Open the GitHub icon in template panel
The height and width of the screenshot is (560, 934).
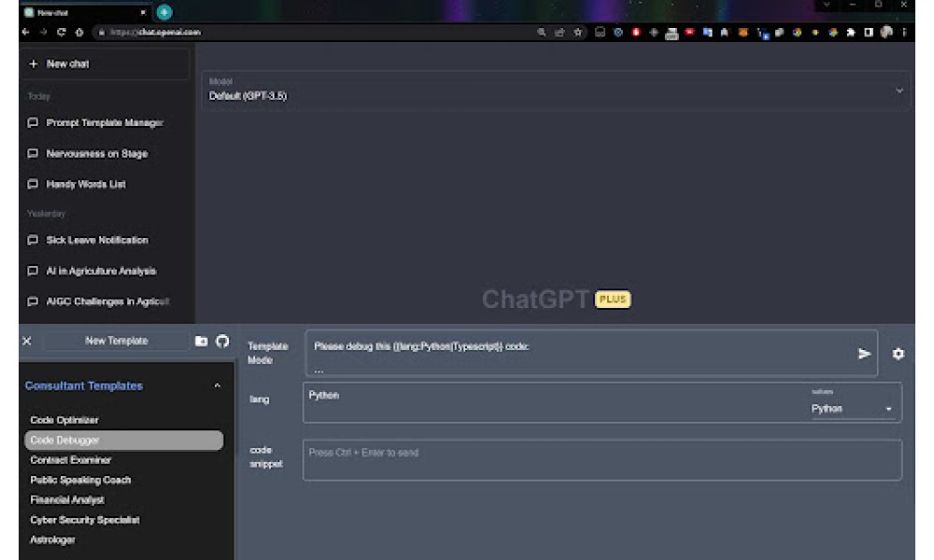tap(222, 341)
